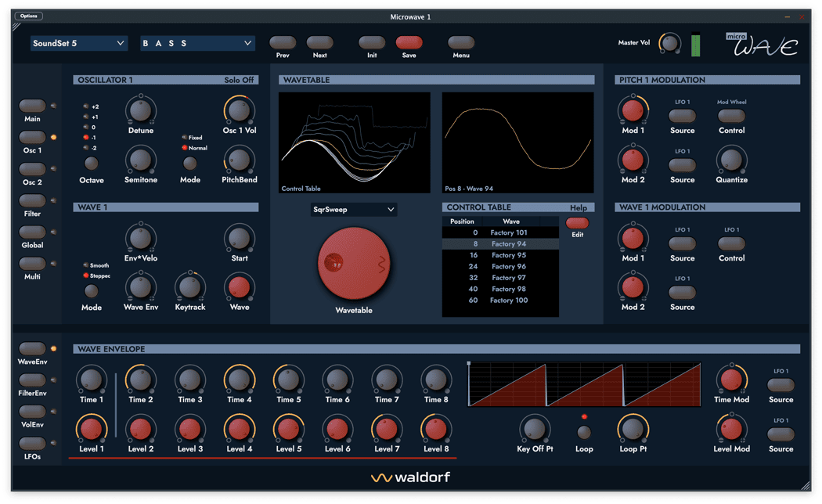Click the Loop Pt knob
The width and height of the screenshot is (822, 504).
(x=633, y=429)
